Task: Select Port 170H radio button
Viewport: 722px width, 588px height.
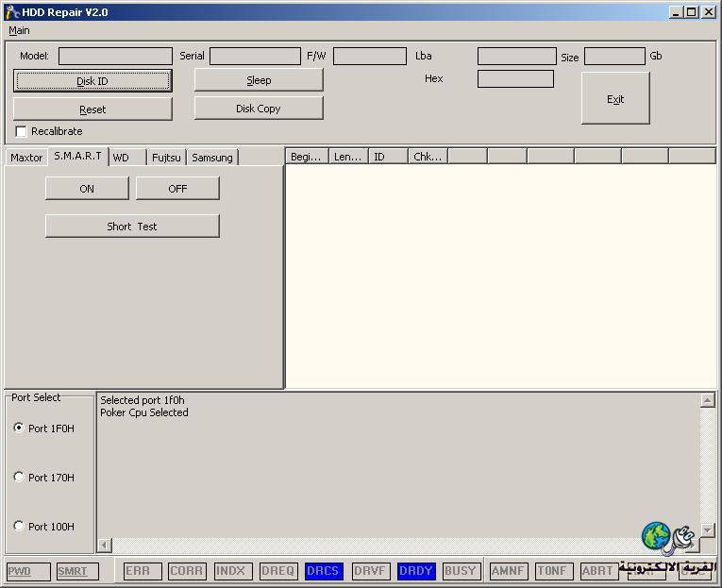Action: pos(19,477)
